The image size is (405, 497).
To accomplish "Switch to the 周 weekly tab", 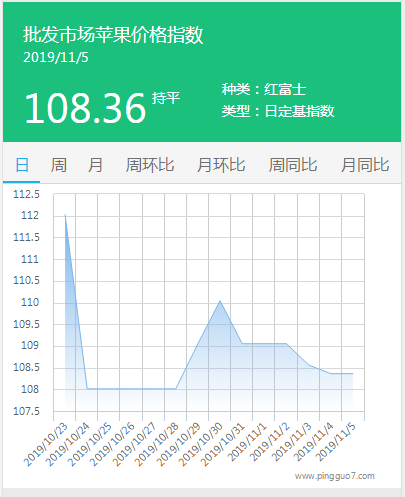I will [59, 165].
